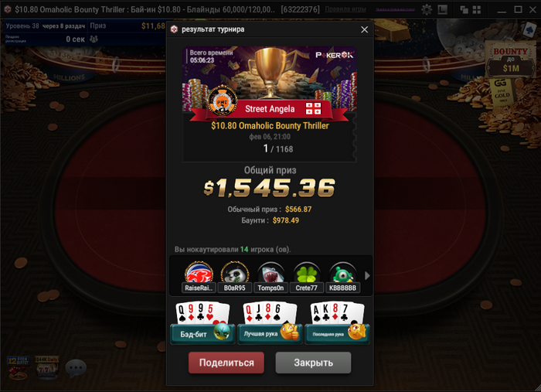
Task: Click the Поделиться share button
Action: point(226,363)
